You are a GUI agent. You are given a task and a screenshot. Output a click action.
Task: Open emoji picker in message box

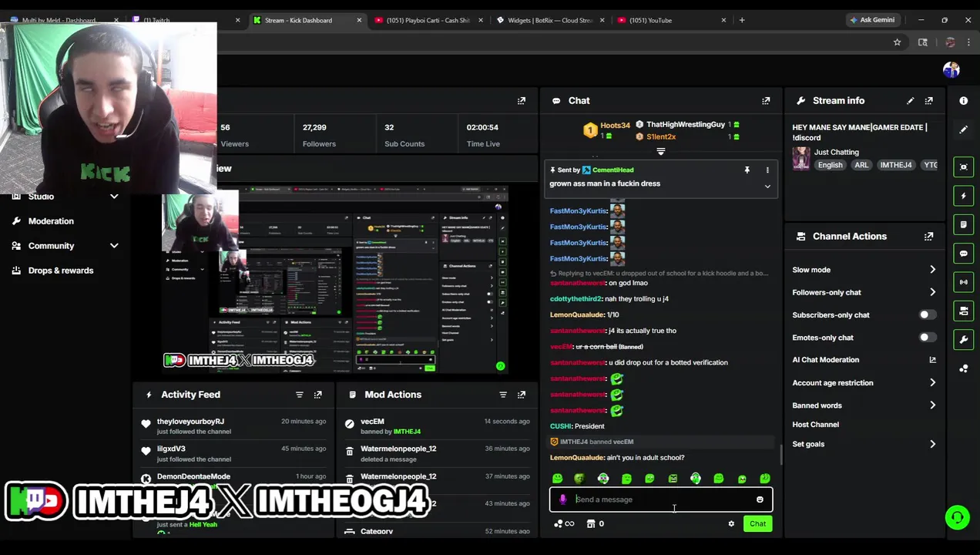coord(760,499)
